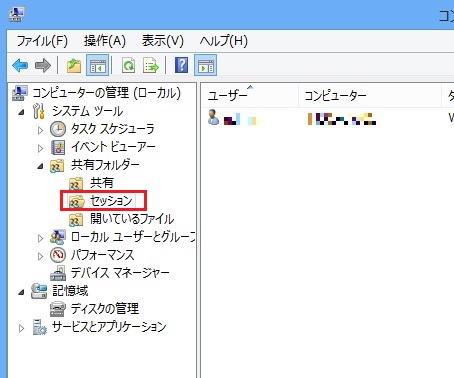Open the 表示(V) menu
This screenshot has width=454, height=378.
pos(163,41)
